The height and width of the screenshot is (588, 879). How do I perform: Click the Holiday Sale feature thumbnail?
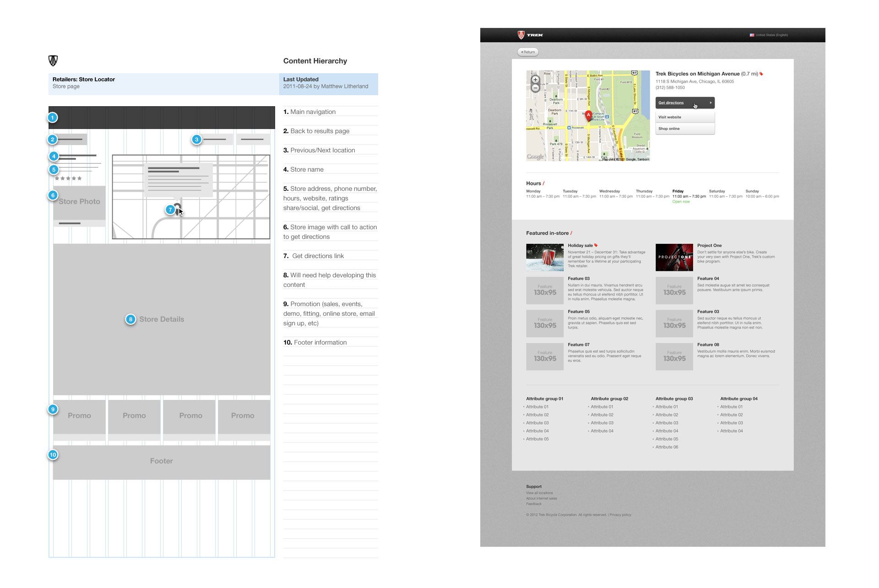coord(544,257)
